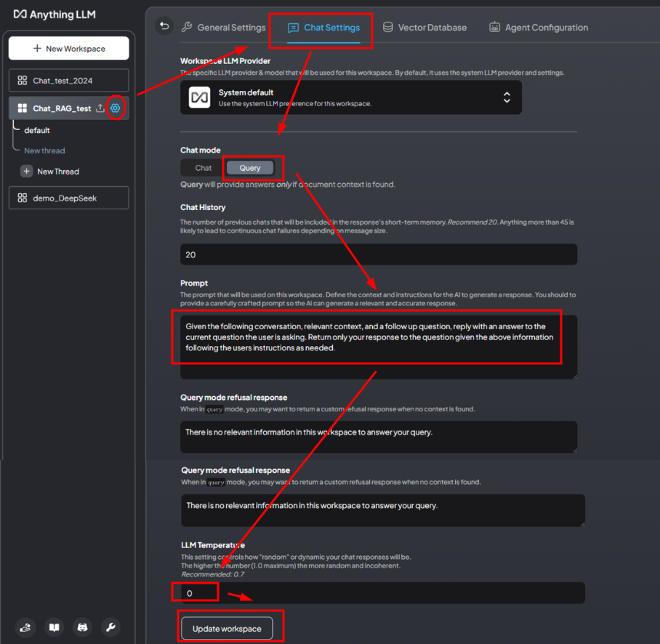The image size is (660, 644).
Task: Click the Chat_test_2024 grid icon
Action: click(x=23, y=81)
